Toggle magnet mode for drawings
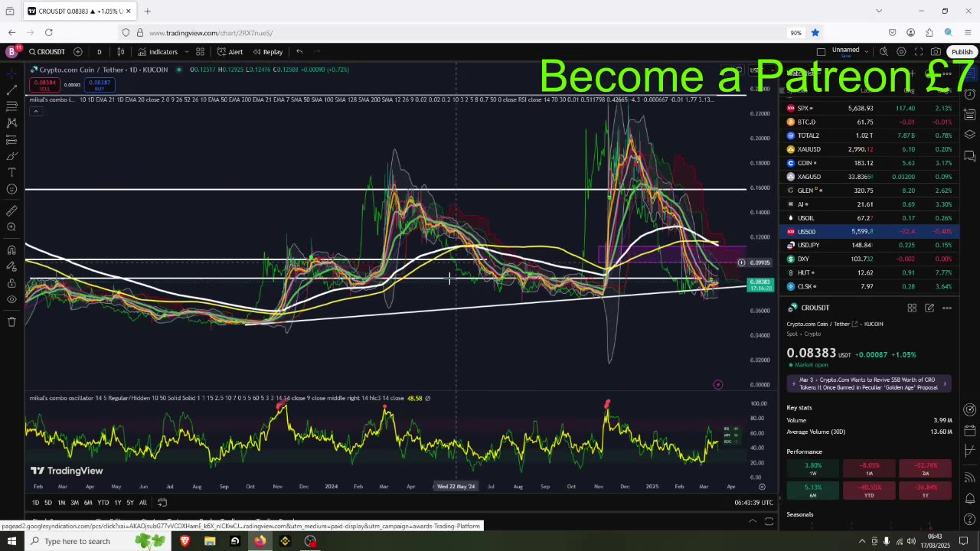The height and width of the screenshot is (551, 980). pos(11,249)
